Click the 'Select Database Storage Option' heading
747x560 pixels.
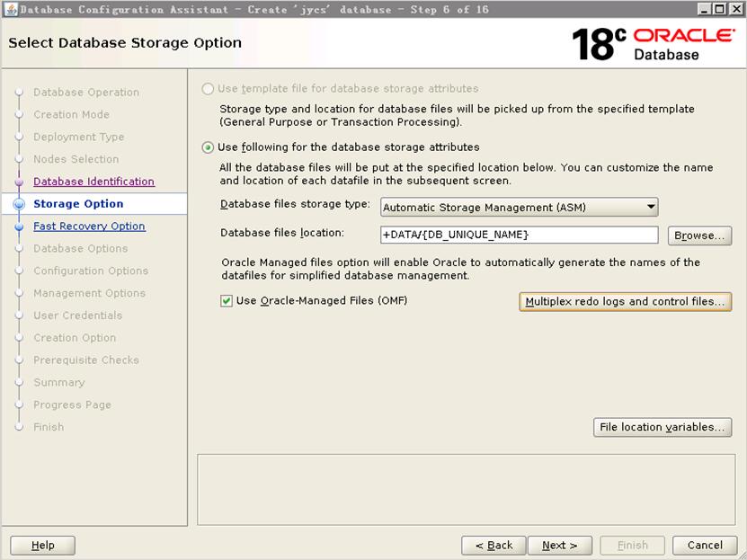[x=125, y=43]
